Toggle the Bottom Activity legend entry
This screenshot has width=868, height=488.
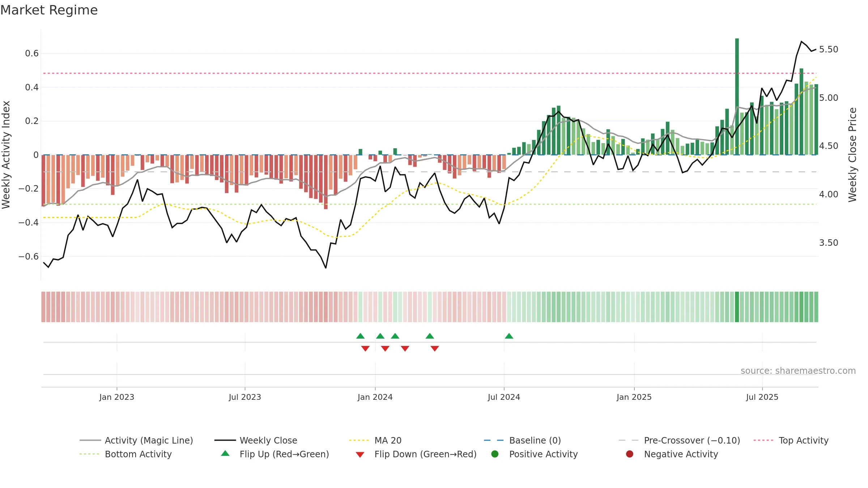click(x=125, y=454)
